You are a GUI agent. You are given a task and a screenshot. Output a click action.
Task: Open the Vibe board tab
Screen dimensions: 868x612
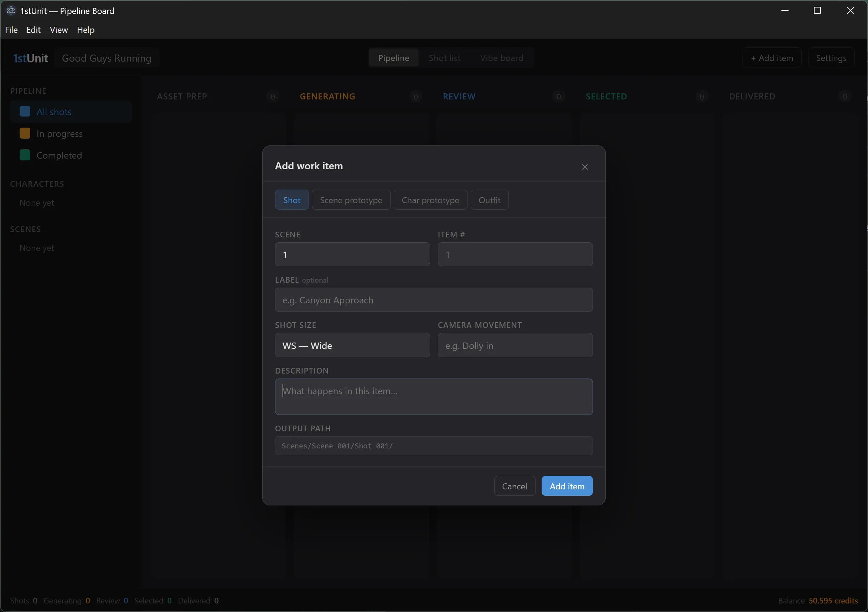point(501,58)
